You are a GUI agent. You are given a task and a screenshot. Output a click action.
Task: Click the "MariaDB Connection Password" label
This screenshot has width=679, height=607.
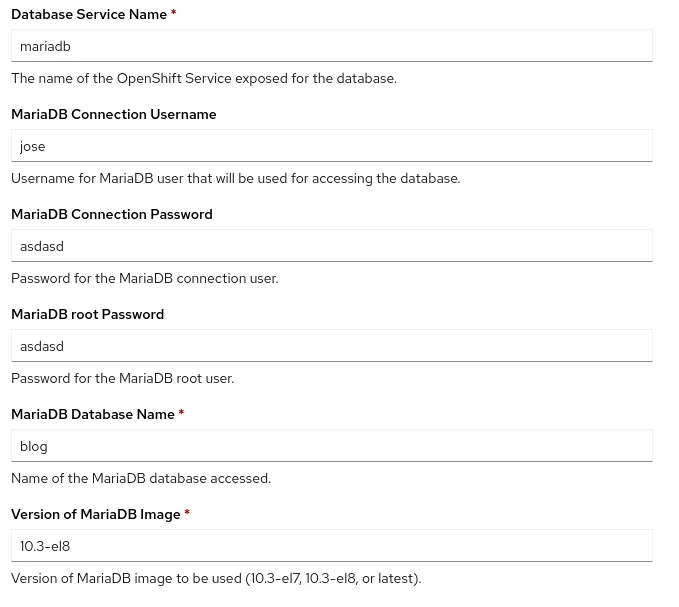(111, 214)
